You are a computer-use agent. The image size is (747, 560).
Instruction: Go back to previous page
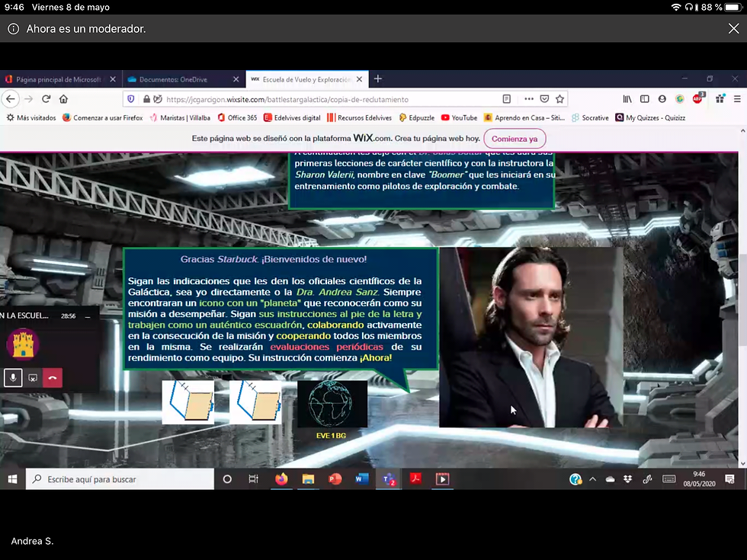point(11,99)
